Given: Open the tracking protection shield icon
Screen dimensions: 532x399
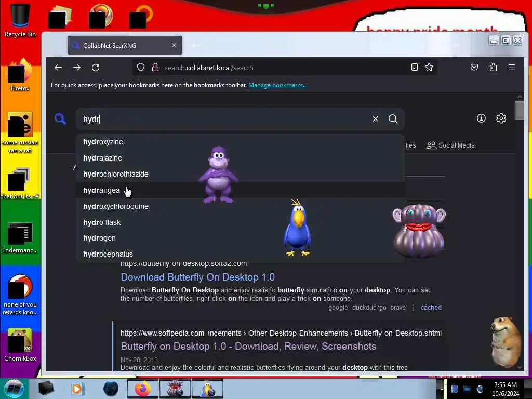Looking at the screenshot, I should click(141, 68).
